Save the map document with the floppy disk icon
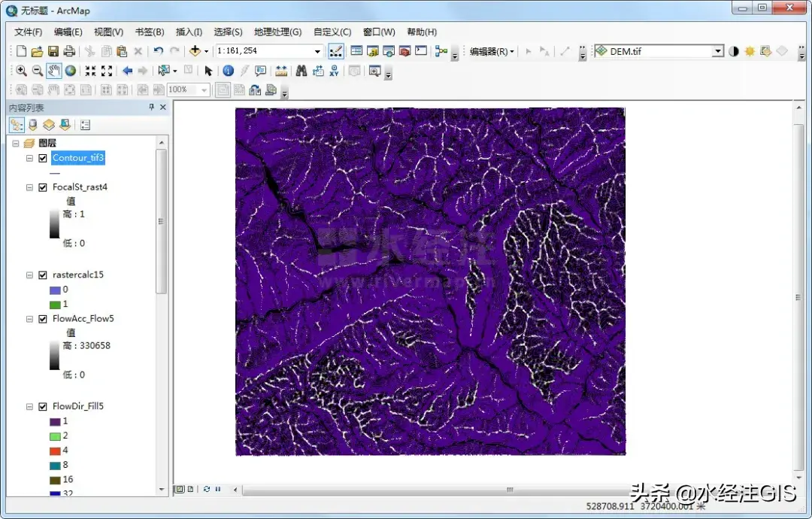Screen dimensions: 812x519 tap(53, 51)
